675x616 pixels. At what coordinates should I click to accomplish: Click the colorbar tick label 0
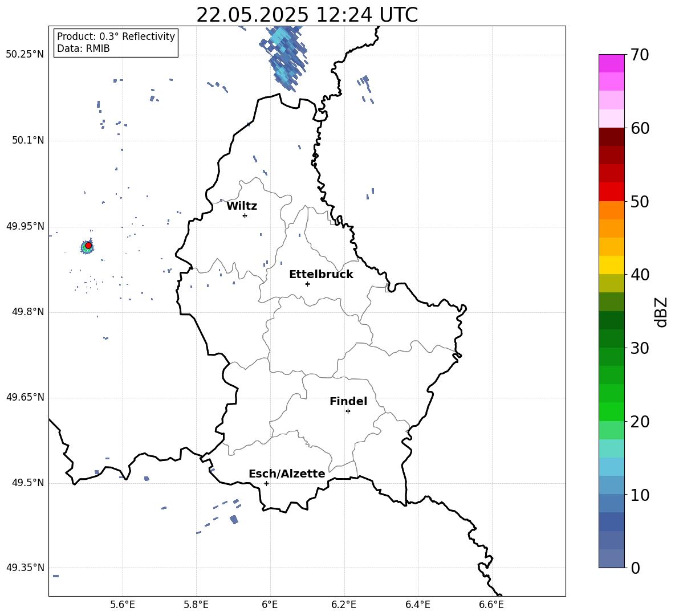635,568
